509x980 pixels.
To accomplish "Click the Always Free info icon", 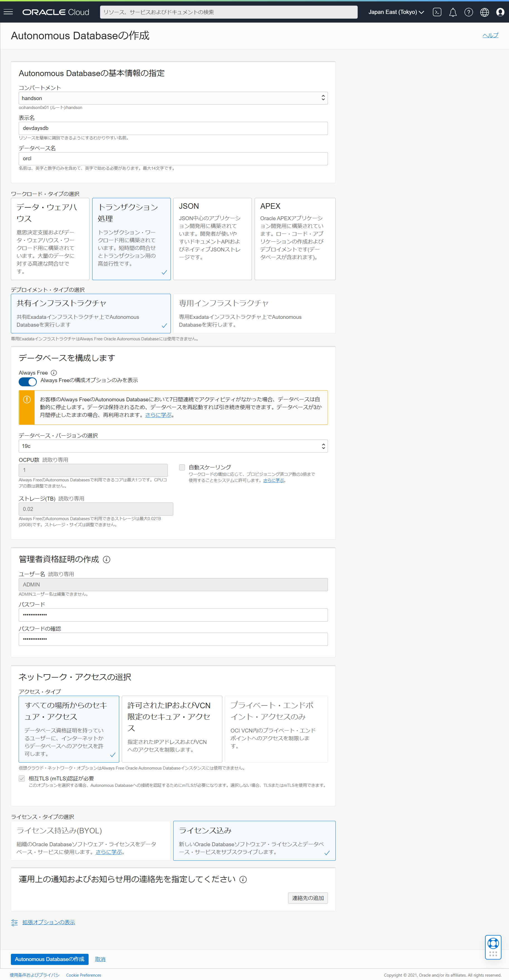I will click(53, 373).
